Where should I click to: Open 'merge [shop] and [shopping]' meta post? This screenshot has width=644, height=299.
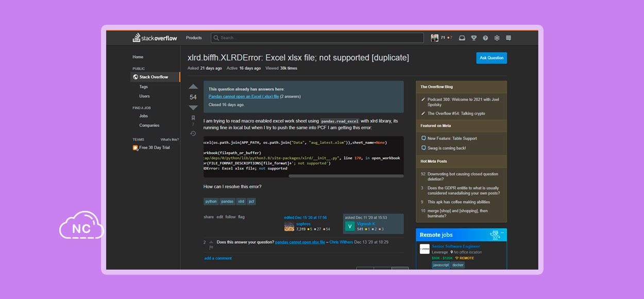457,213
